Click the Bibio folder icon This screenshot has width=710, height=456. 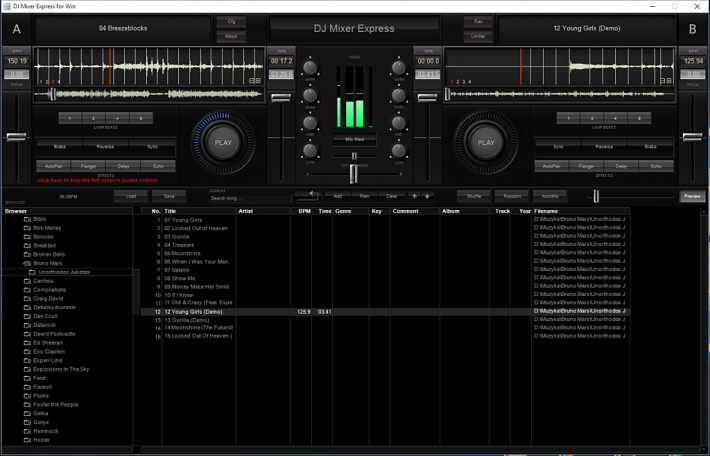(27, 219)
